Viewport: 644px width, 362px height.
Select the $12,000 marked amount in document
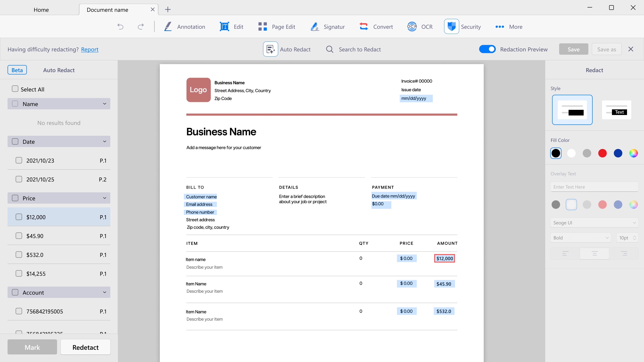pyautogui.click(x=445, y=259)
